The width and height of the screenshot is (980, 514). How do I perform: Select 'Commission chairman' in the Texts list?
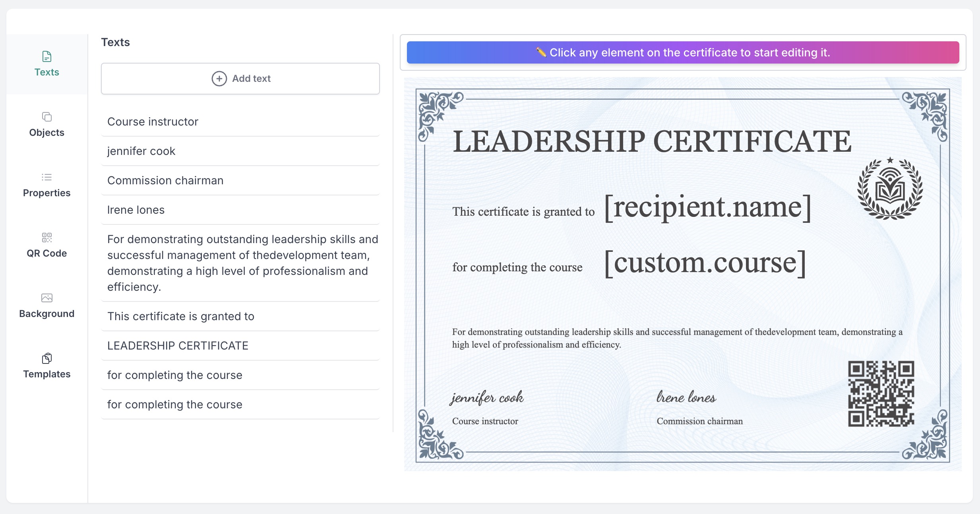[x=165, y=180]
